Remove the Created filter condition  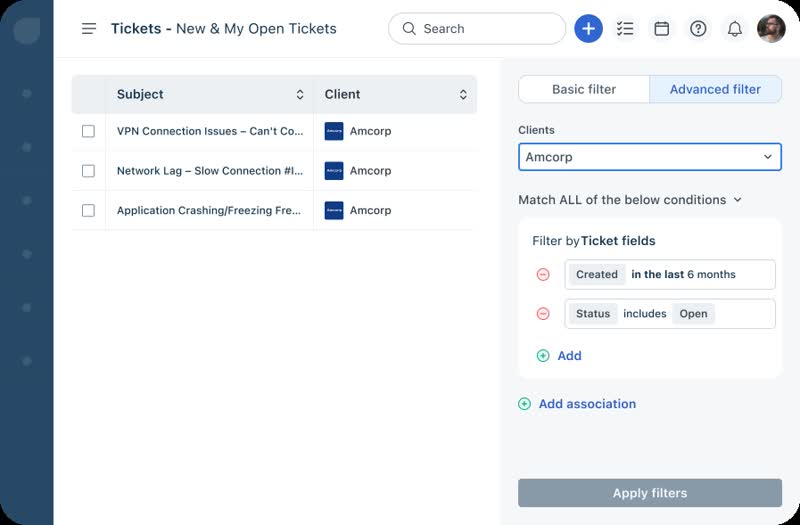tap(543, 274)
